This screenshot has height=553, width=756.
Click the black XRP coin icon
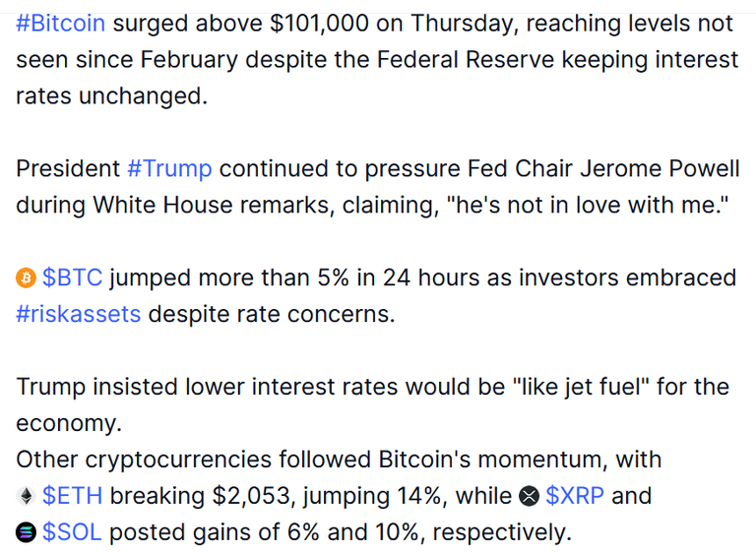point(529,496)
